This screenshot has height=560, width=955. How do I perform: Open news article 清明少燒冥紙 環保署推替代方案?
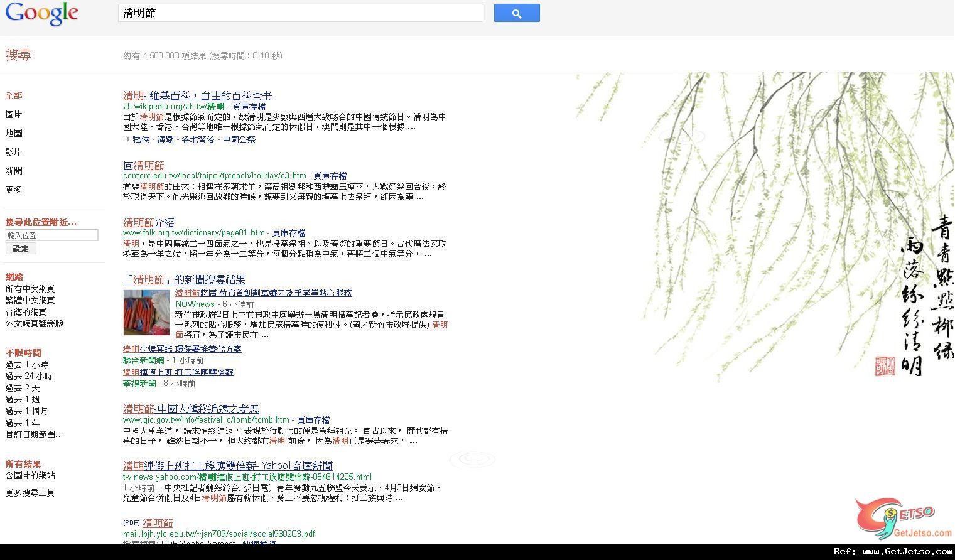(x=182, y=349)
